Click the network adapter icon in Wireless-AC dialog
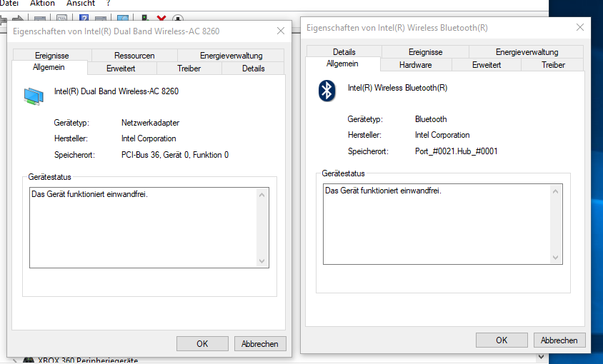 (34, 96)
